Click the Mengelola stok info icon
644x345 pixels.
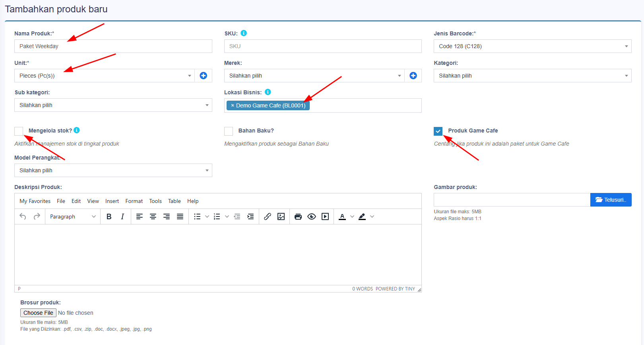click(x=77, y=130)
